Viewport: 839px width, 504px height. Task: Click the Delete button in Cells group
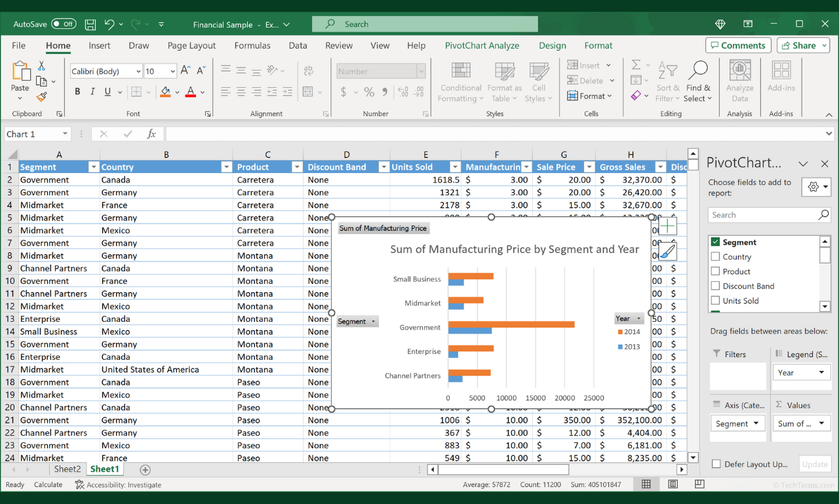[x=590, y=81]
